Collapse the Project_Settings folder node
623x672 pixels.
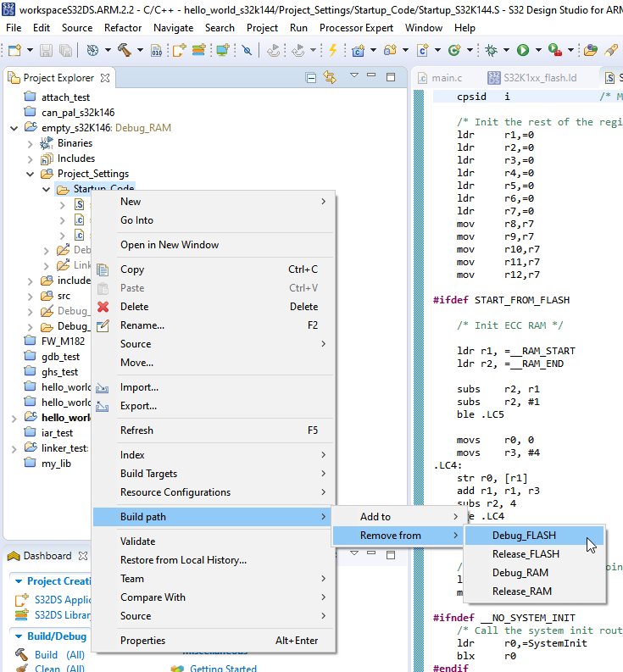(30, 174)
